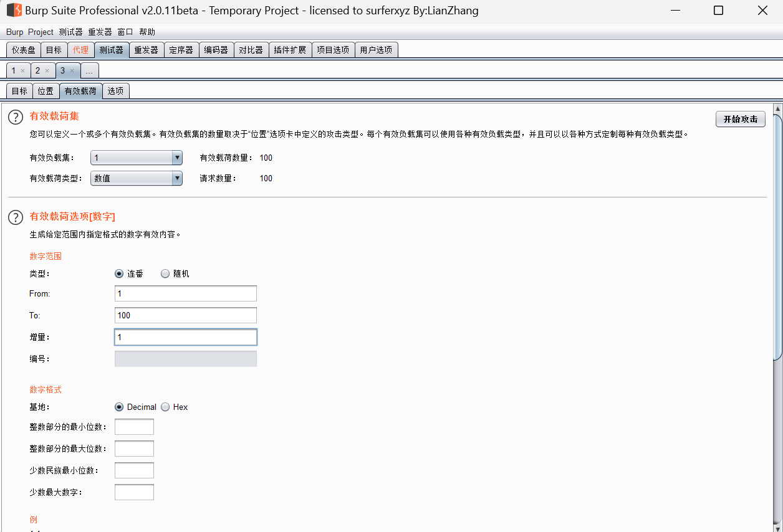Switch to the 仪表盘 tab

click(x=24, y=50)
